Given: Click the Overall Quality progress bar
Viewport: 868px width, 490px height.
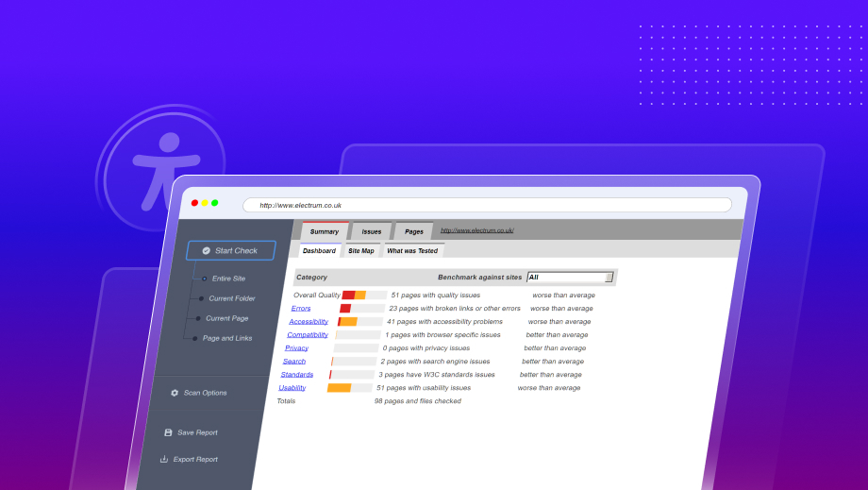Looking at the screenshot, I should point(364,296).
